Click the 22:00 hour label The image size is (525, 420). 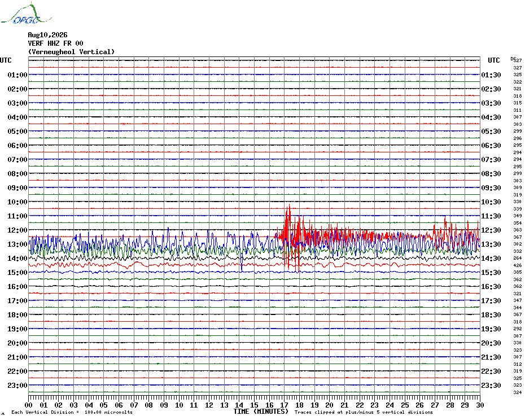tap(17, 371)
